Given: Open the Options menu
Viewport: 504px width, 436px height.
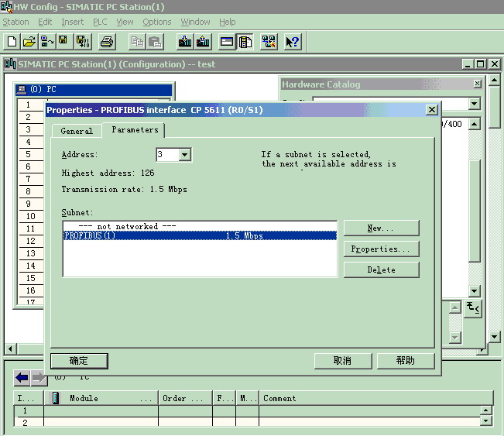Looking at the screenshot, I should [157, 22].
